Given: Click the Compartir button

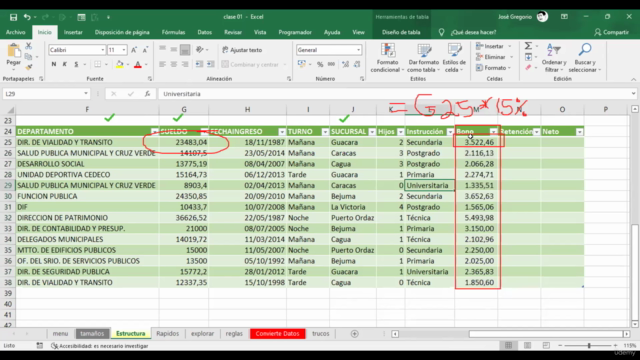Looking at the screenshot, I should tap(611, 32).
